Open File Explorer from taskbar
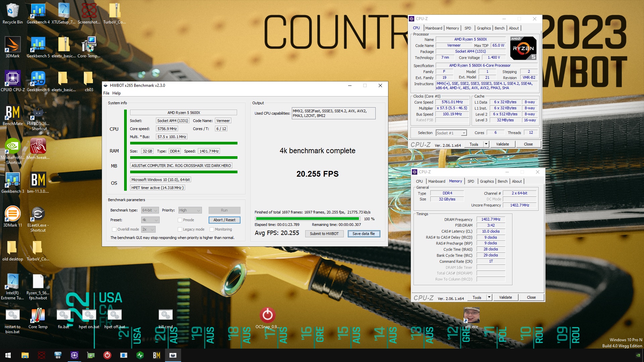The height and width of the screenshot is (362, 644). coord(25,355)
